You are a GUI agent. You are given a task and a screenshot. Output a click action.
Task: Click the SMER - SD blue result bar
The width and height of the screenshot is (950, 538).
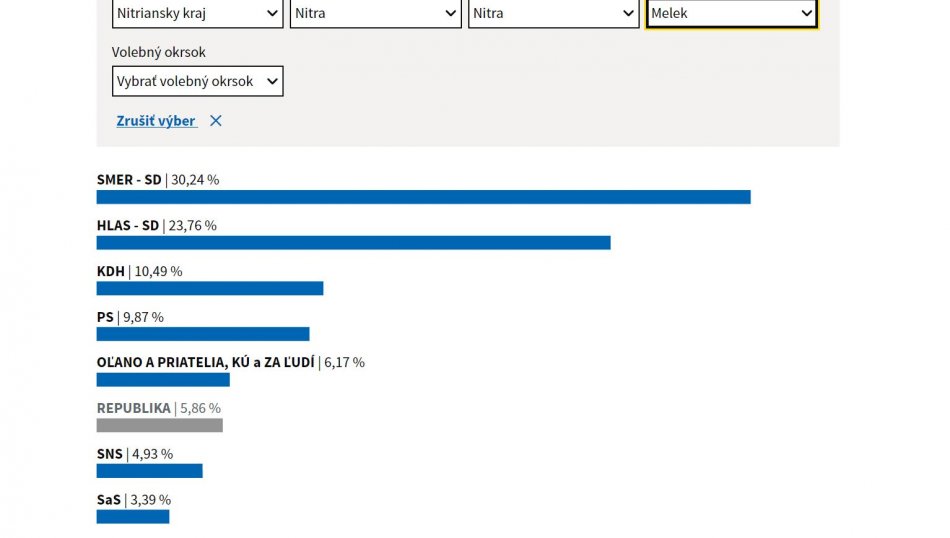pos(423,197)
